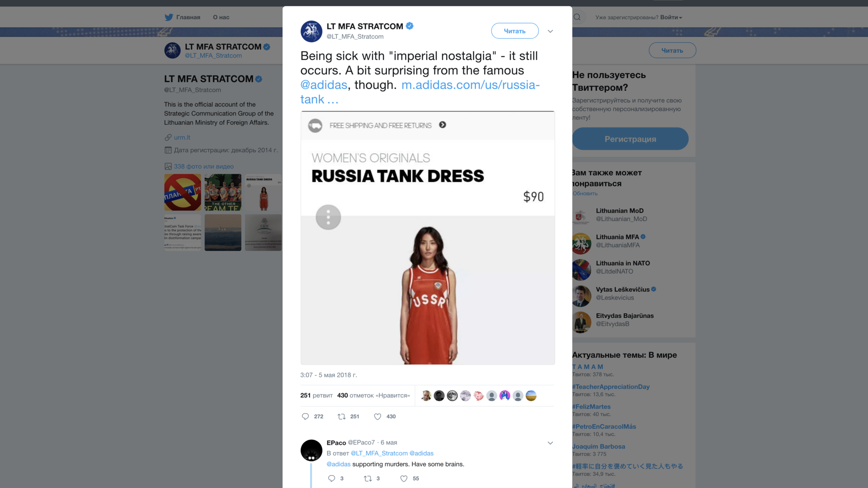Open the three-dot overlay on dress image
This screenshot has height=488, width=868.
(x=328, y=217)
